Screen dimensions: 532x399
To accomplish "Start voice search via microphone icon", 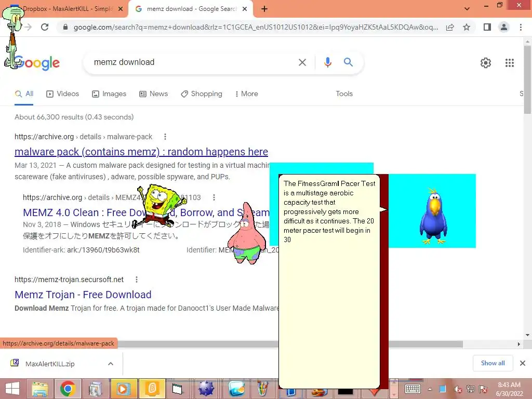I will coord(327,62).
